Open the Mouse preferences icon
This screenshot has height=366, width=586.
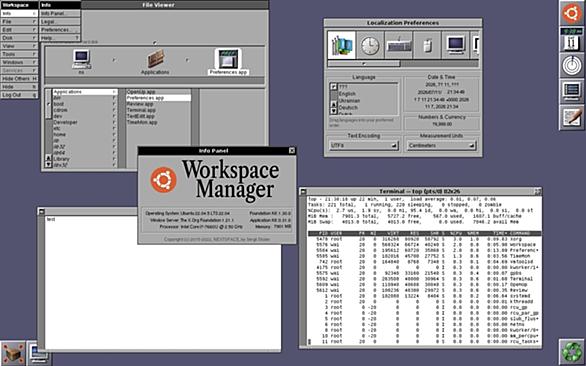coord(427,45)
